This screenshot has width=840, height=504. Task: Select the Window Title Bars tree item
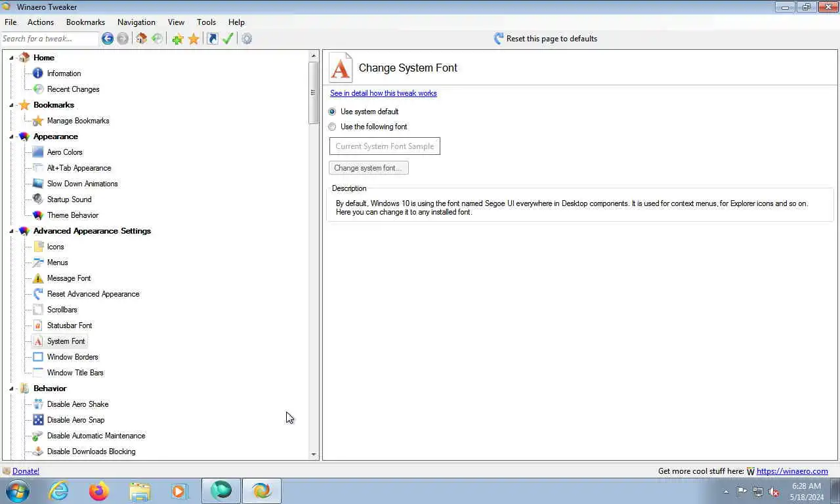[75, 373]
